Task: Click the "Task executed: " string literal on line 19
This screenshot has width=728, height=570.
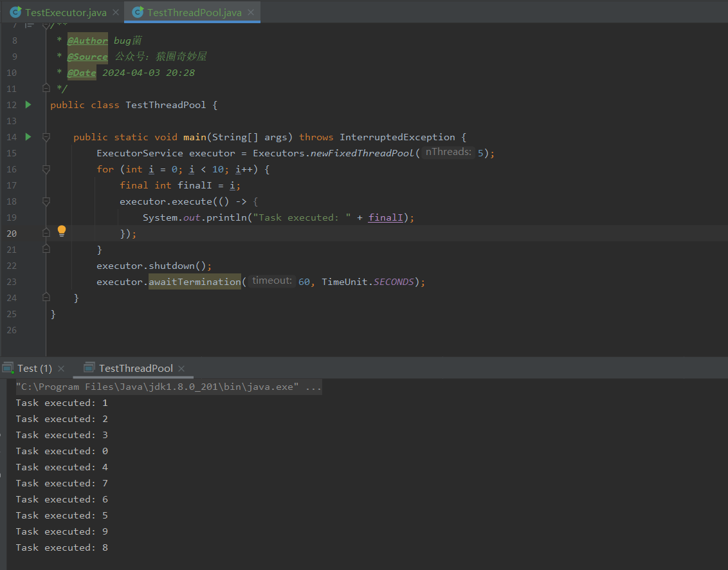Action: point(302,217)
